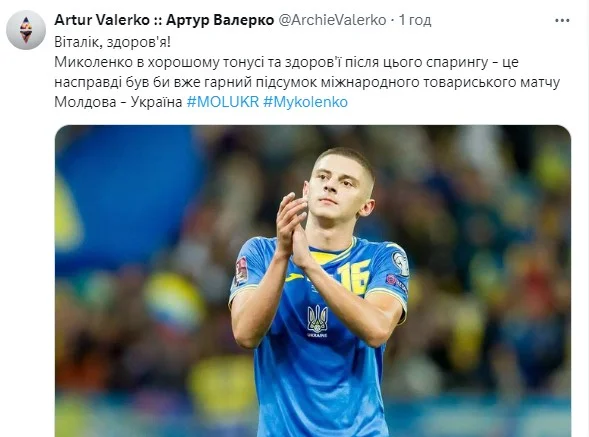Click the "1 год" post timestamp
The height and width of the screenshot is (437, 589).
[415, 20]
